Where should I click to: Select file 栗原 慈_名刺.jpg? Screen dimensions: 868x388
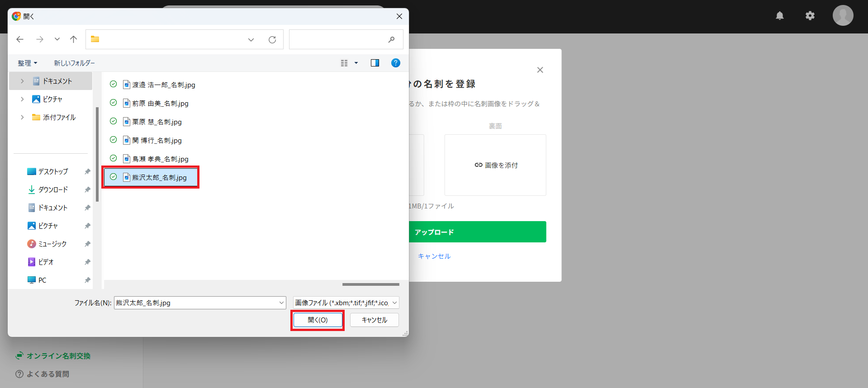pos(157,122)
